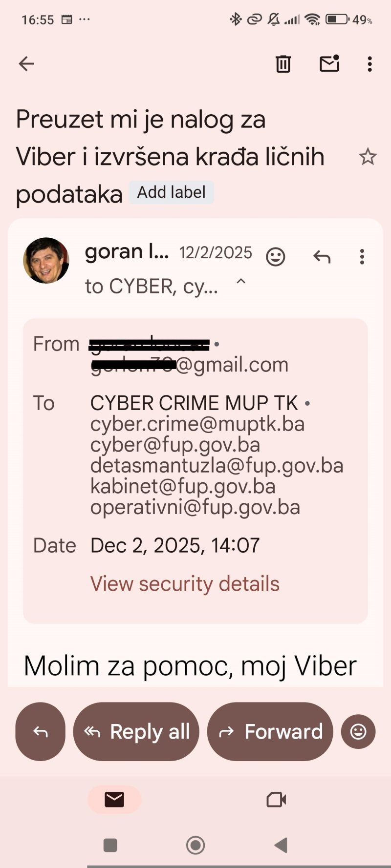
Task: Add an emoji reaction to the message
Action: 276,256
